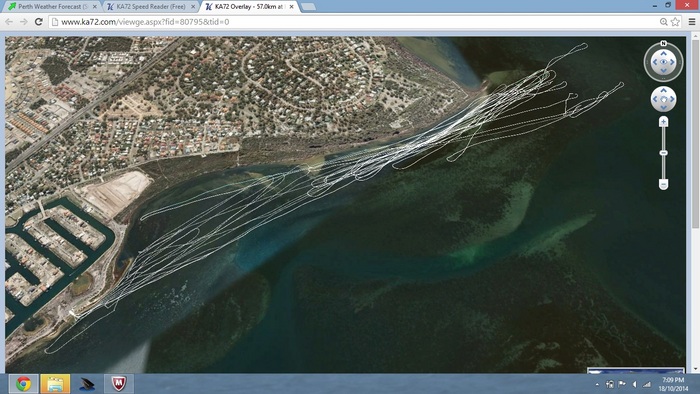Show hidden system tray icons arrow
The height and width of the screenshot is (394, 700).
pyautogui.click(x=597, y=384)
